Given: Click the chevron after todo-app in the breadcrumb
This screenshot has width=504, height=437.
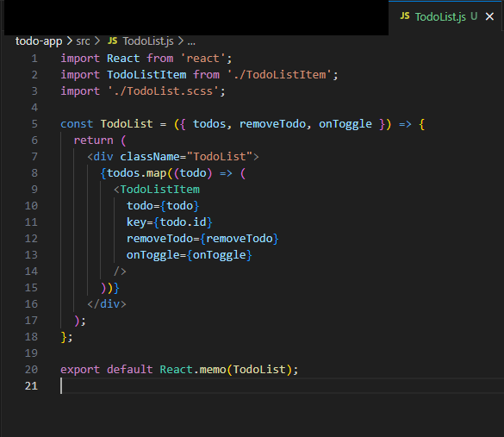Looking at the screenshot, I should pyautogui.click(x=70, y=41).
